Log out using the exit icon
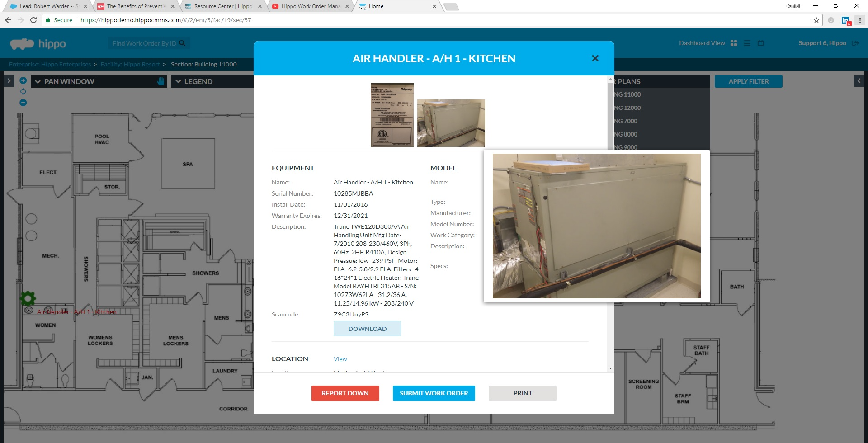868x443 pixels. pos(855,43)
